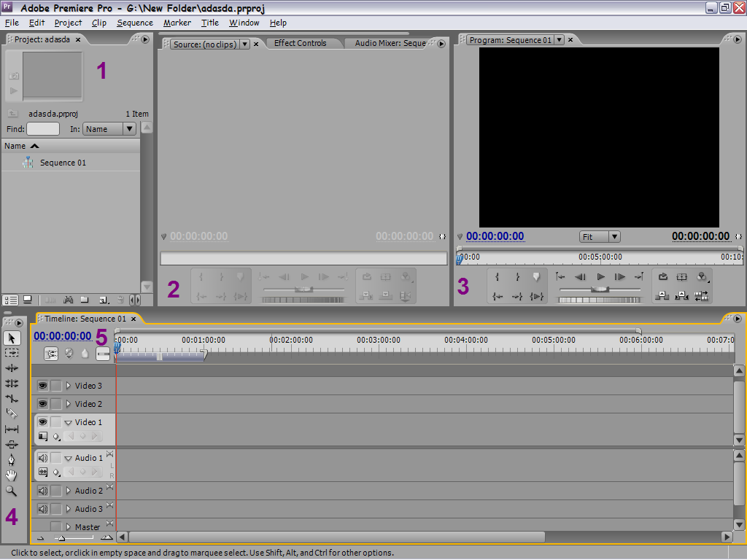The width and height of the screenshot is (747, 560).
Task: Set Out point in Program monitor
Action: tap(517, 276)
